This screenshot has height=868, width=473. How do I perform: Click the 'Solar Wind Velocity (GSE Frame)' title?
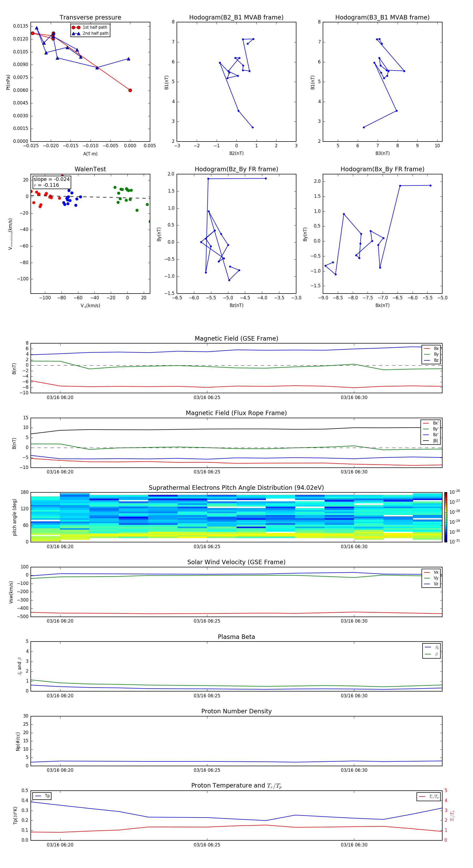pyautogui.click(x=236, y=562)
